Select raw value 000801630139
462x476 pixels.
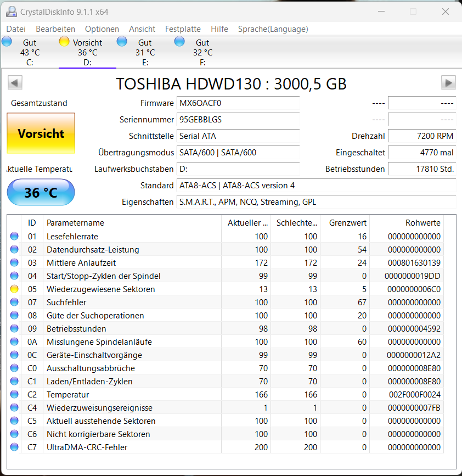tap(414, 262)
